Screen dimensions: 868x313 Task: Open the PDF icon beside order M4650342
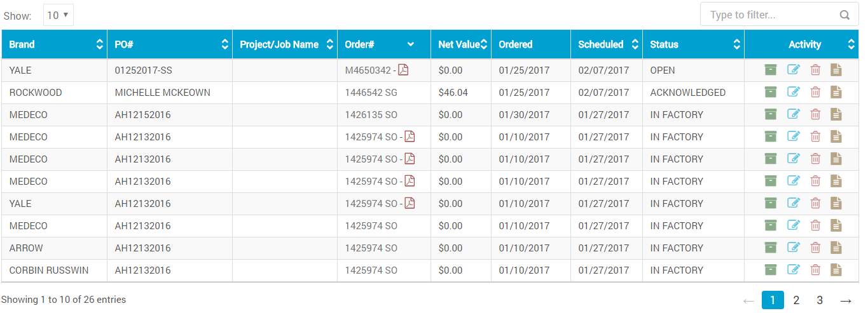403,70
